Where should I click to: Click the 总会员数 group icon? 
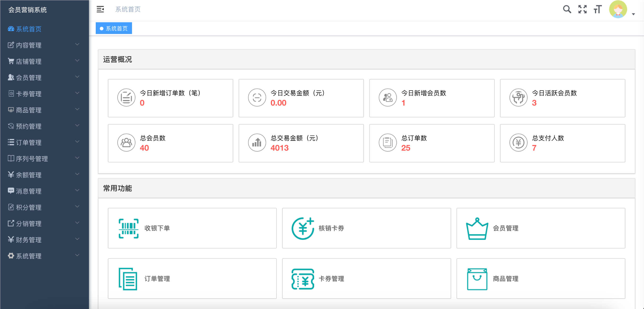click(x=126, y=142)
